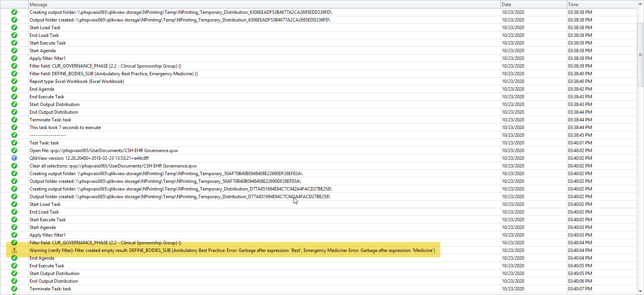Click the Time column header
Image resolution: width=644 pixels, height=295 pixels.
602,4
